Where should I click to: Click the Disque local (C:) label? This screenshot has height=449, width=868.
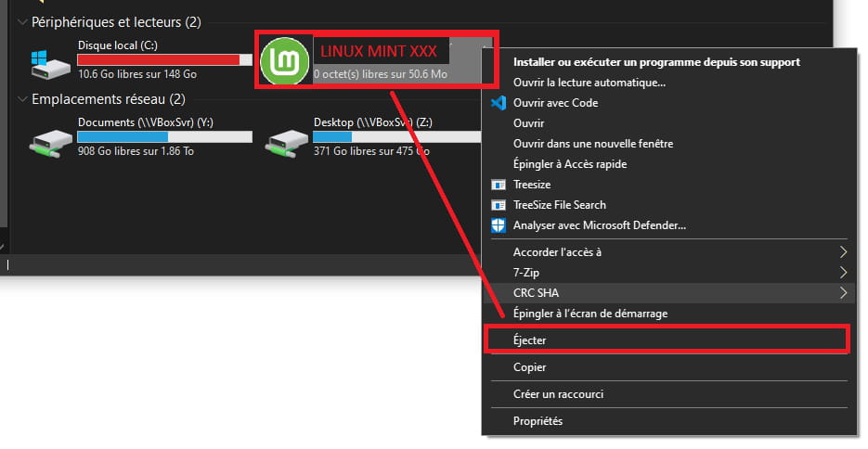[x=117, y=45]
